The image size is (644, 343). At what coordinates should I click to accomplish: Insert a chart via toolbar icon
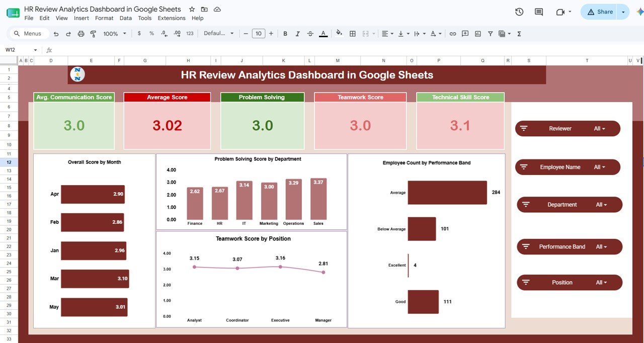(477, 34)
